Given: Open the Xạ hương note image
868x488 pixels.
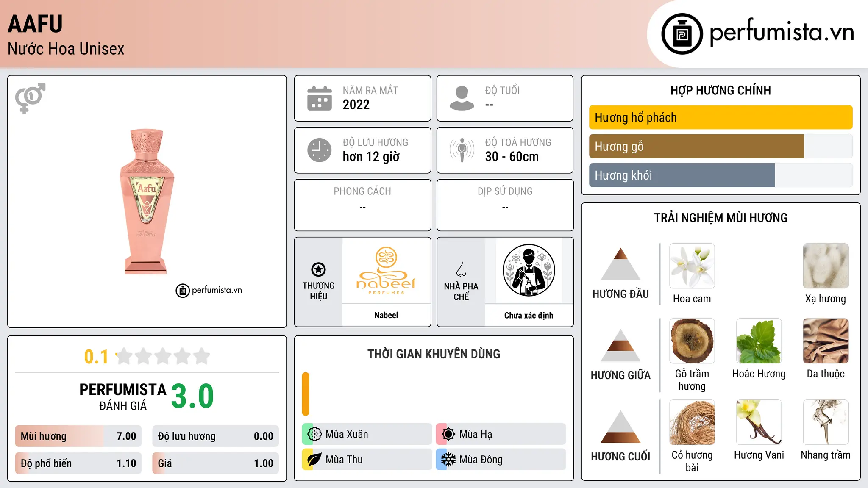Looking at the screenshot, I should 826,266.
